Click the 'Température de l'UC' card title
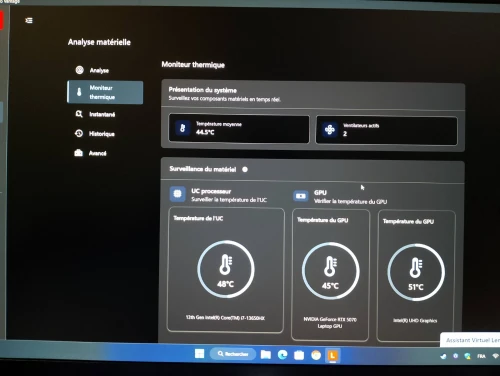Viewport: 500px width, 376px height. [198, 218]
